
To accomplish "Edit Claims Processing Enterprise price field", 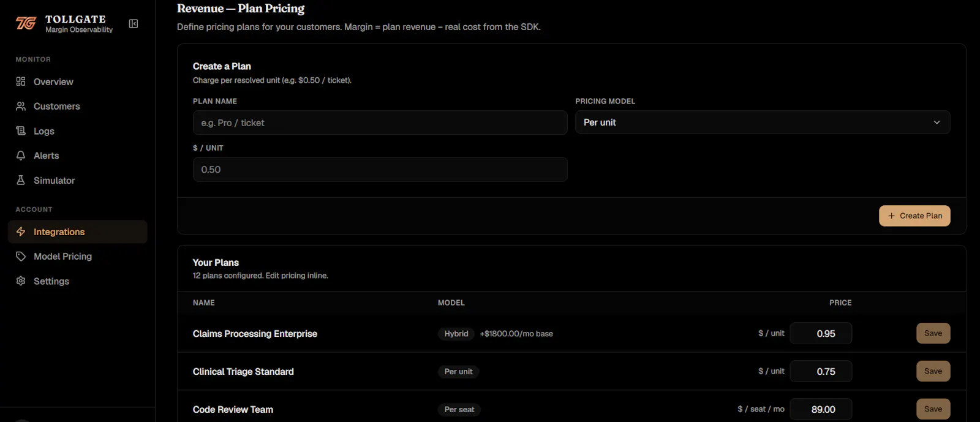I will (821, 333).
